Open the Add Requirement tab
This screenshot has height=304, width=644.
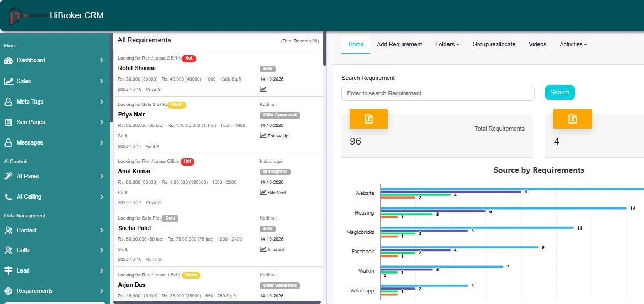[x=399, y=44]
